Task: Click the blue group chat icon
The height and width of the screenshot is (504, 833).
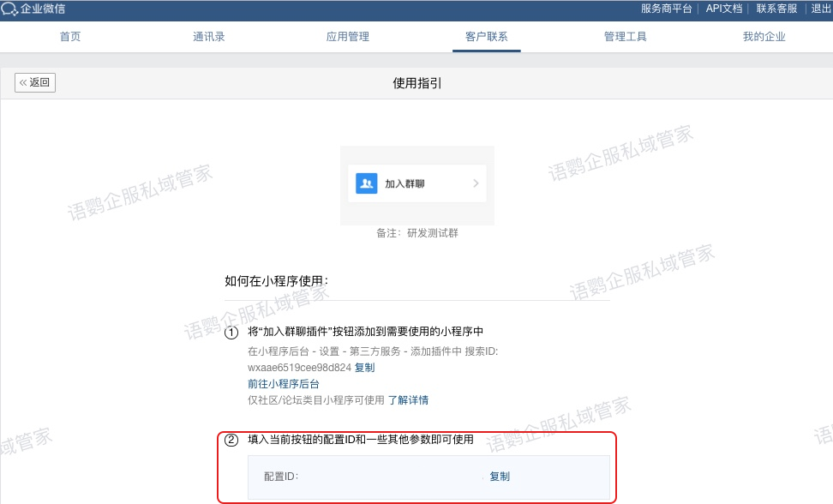Action: [x=367, y=183]
